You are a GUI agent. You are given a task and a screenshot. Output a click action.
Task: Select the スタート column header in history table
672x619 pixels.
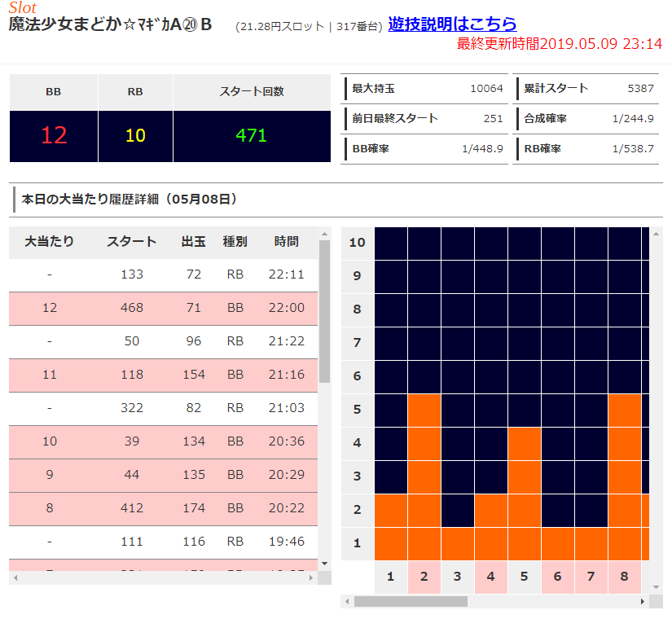coord(132,242)
